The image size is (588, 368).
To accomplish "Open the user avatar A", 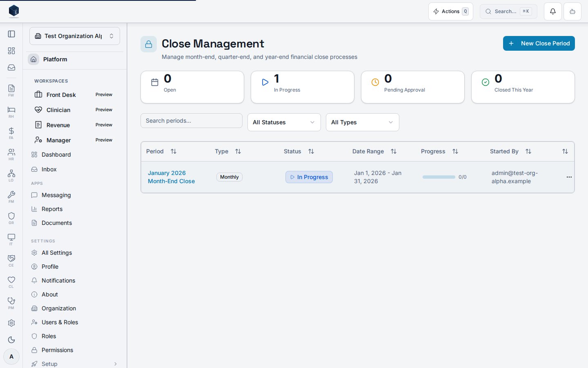I will click(x=11, y=357).
